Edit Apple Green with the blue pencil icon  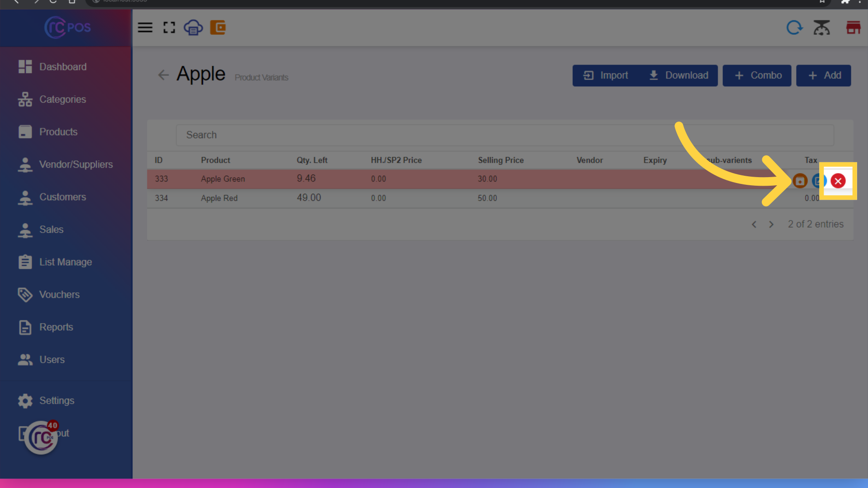[x=818, y=181]
